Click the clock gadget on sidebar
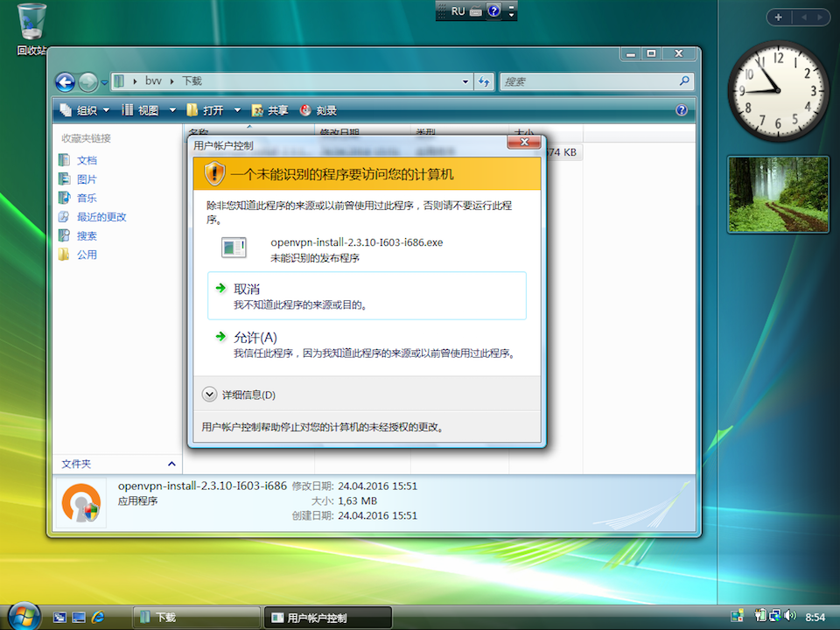 (778, 90)
